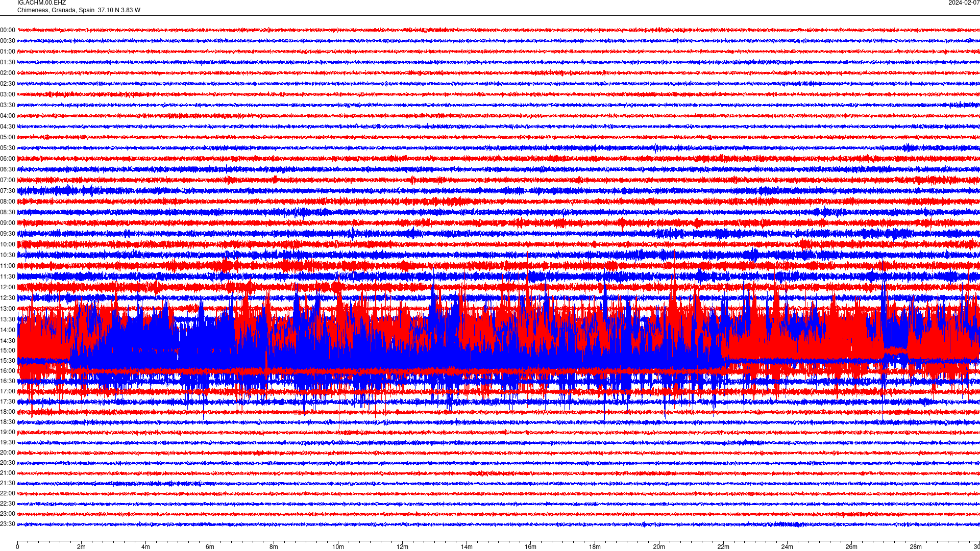Select the 03:00 time row label
Viewport: 980px width, 551px height.
(x=8, y=94)
